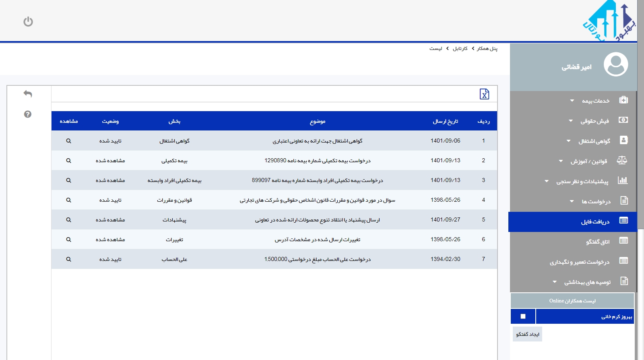Click the پنل همکار breadcrumb link
Viewport: 644px width, 360px height.
pos(487,49)
